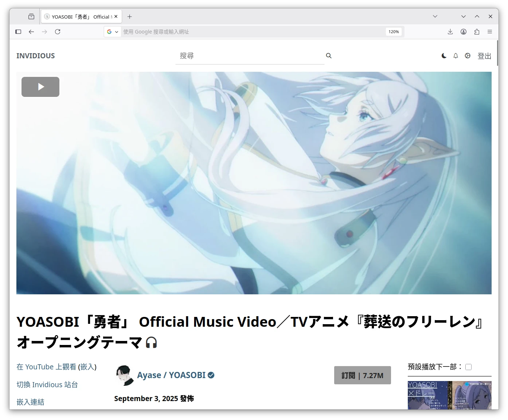The height and width of the screenshot is (420, 508).
Task: Toggle the browser sidebar
Action: click(x=18, y=32)
